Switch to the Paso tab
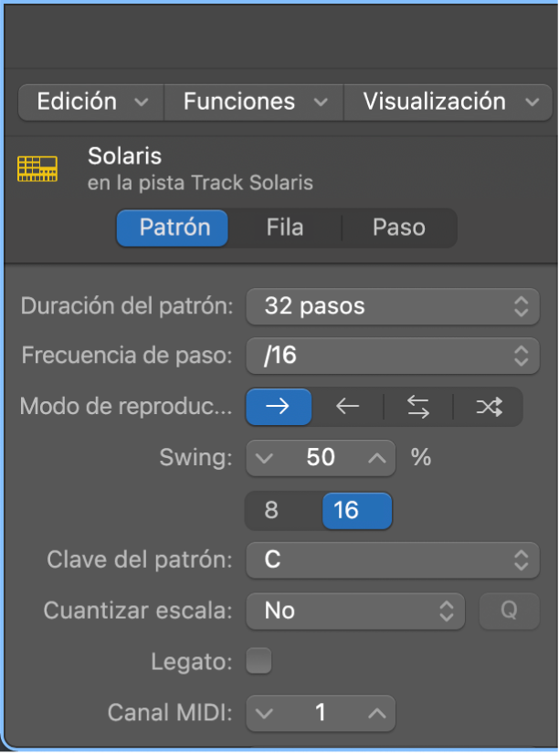Viewport: 559px width, 756px height. pos(398,227)
